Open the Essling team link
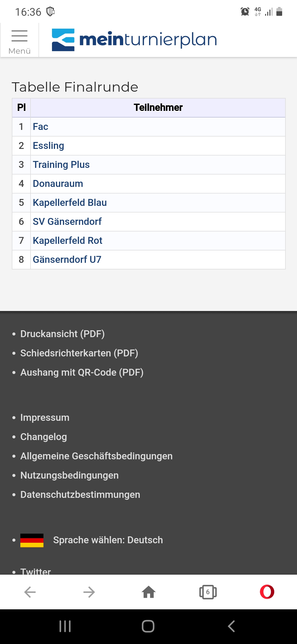This screenshot has width=297, height=644. [x=48, y=146]
